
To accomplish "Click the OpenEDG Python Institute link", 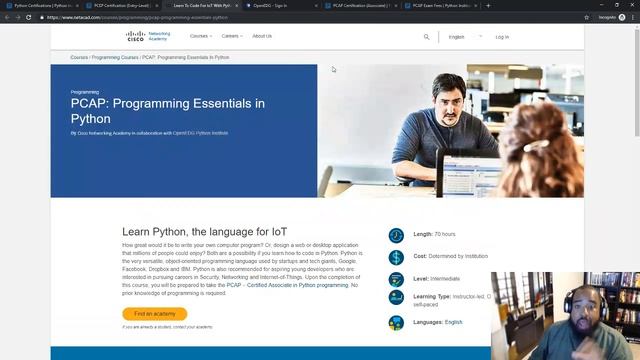I will point(200,133).
